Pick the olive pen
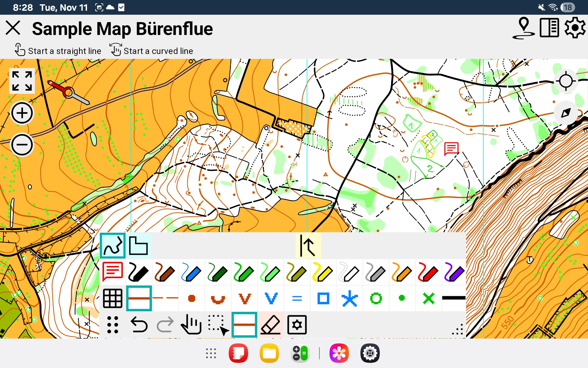 (x=297, y=272)
